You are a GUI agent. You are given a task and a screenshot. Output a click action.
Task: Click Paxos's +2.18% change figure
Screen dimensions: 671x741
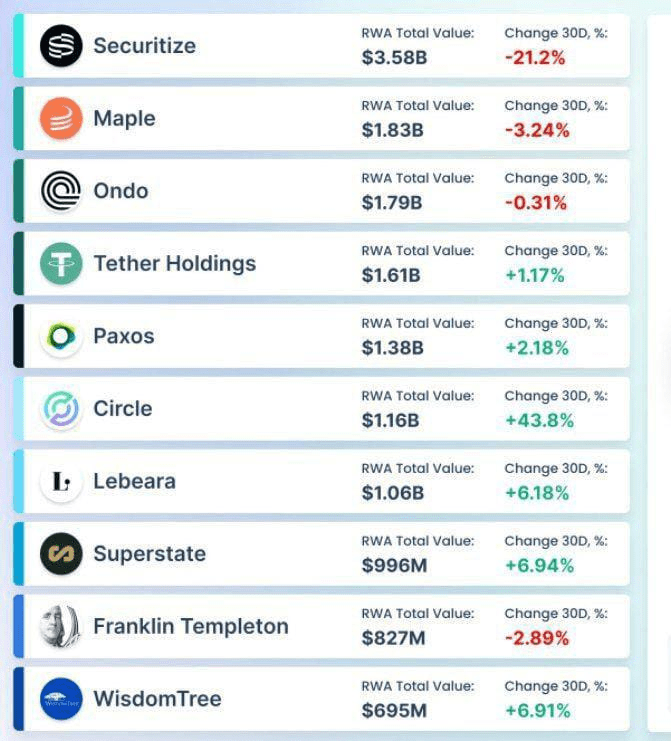[536, 348]
